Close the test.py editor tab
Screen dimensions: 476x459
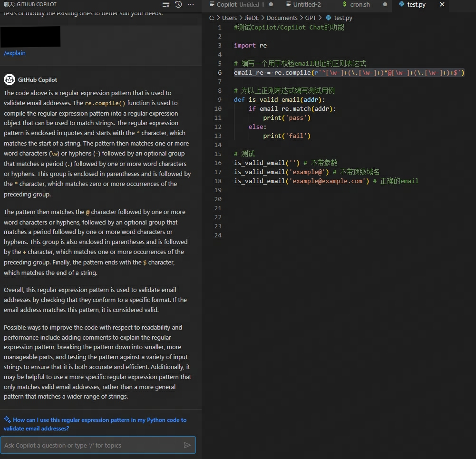click(x=442, y=6)
